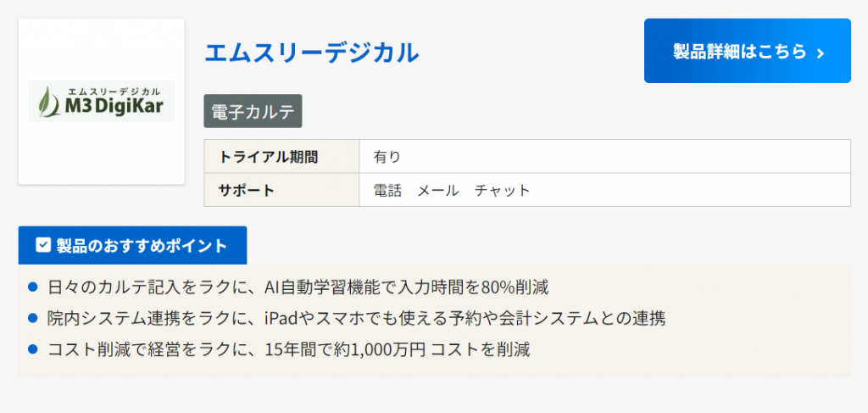
Task: Click the メール support option
Action: 437,190
